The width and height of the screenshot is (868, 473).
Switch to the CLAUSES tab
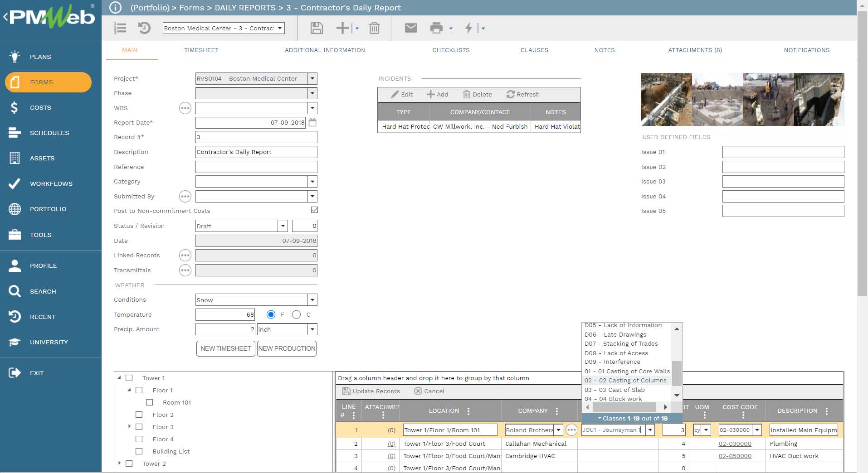[534, 50]
